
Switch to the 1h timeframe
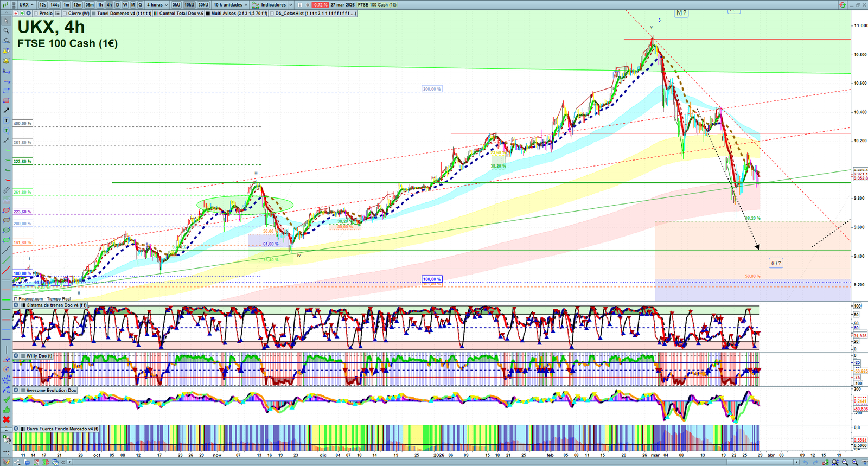coord(100,5)
